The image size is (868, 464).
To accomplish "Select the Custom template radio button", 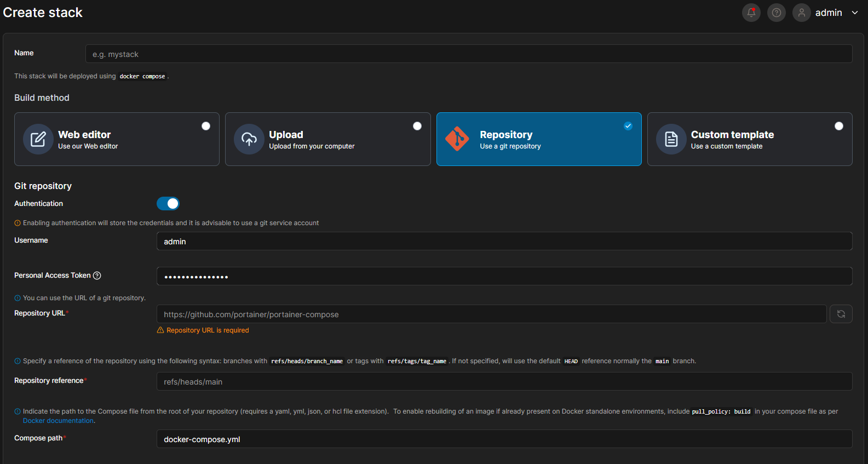I will tap(838, 126).
